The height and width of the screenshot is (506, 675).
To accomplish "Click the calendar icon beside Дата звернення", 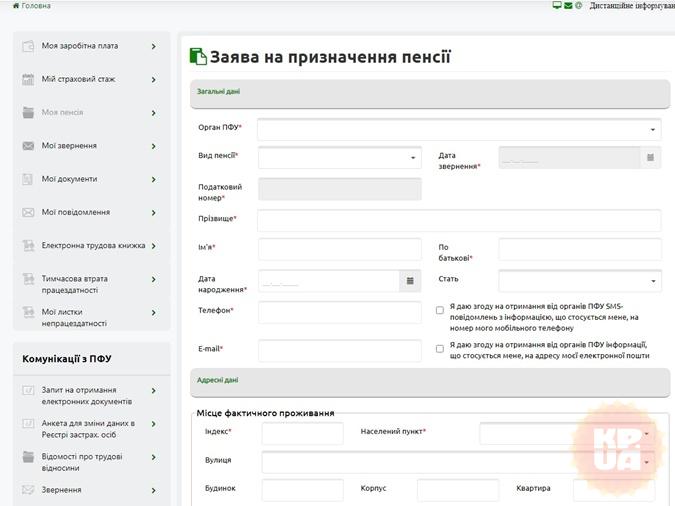I will point(650,158).
